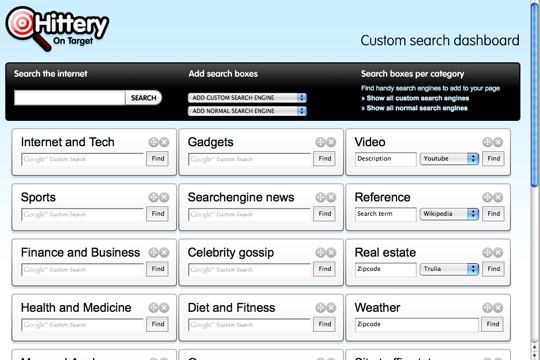Viewport: 540px width, 360px height.
Task: Close the Searchengine news box
Action: pyautogui.click(x=331, y=197)
